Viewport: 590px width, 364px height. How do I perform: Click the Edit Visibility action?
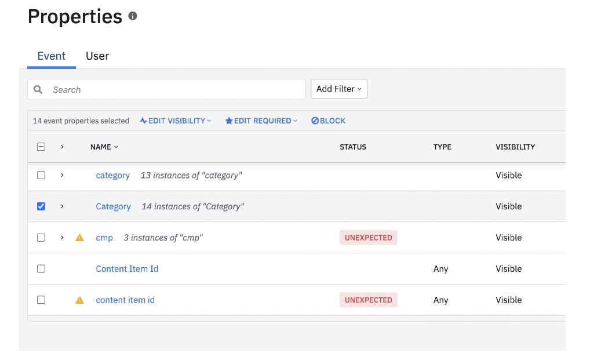(x=176, y=121)
